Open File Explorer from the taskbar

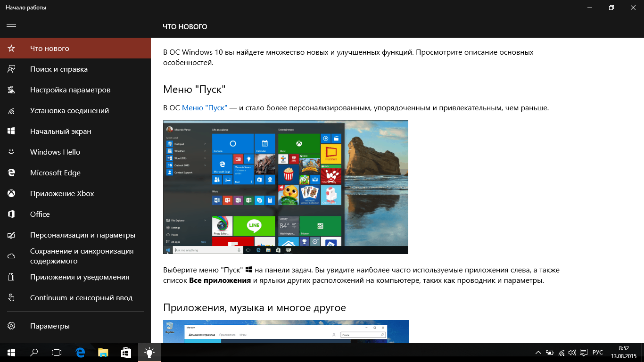click(x=103, y=353)
